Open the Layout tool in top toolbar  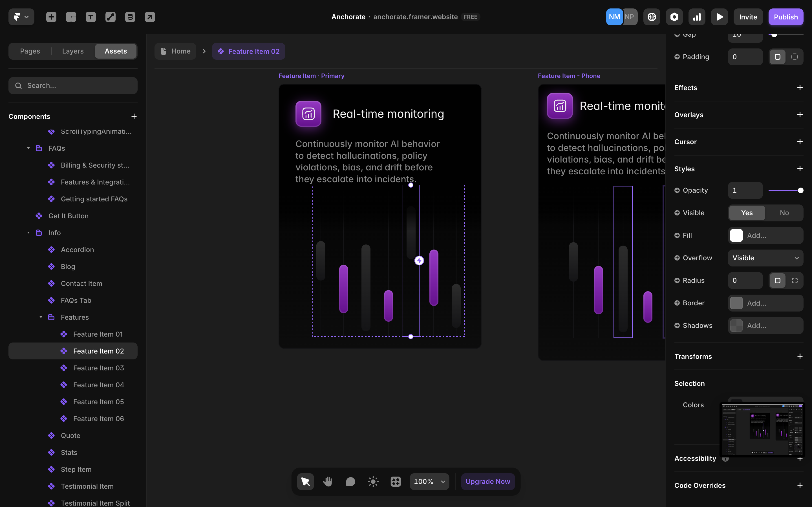pyautogui.click(x=71, y=17)
